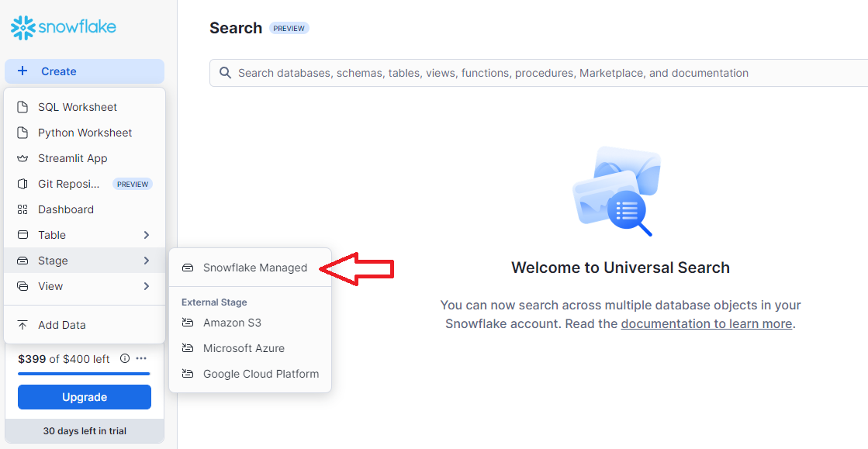The width and height of the screenshot is (868, 449).
Task: Open the Add Data option
Action: tap(60, 324)
